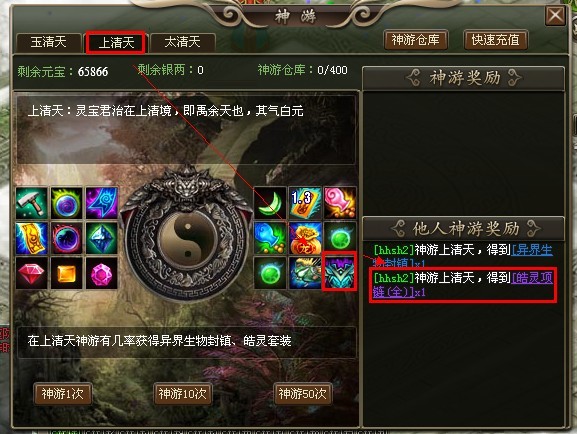
Task: Select the blue diamond crystal icon
Action: pos(102,238)
